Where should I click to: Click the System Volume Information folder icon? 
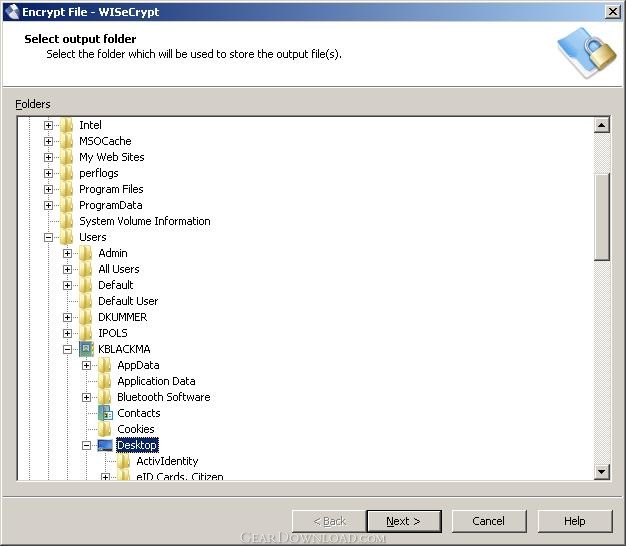(x=67, y=221)
